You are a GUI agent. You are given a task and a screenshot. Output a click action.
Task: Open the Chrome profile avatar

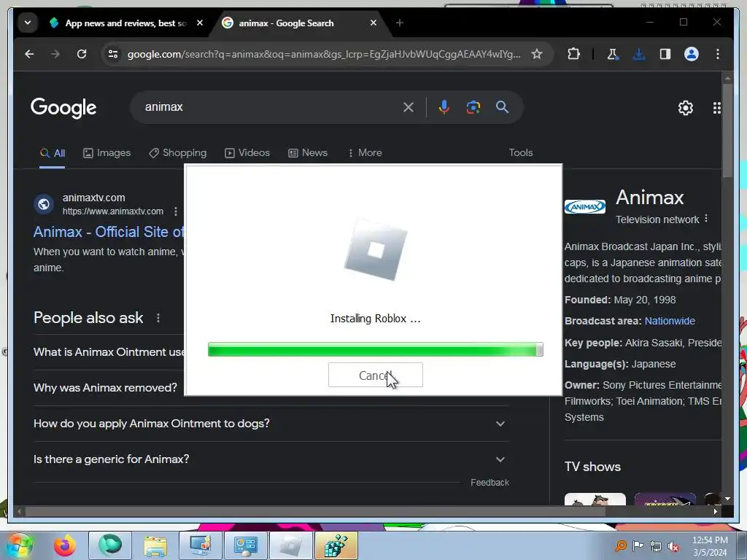click(692, 54)
